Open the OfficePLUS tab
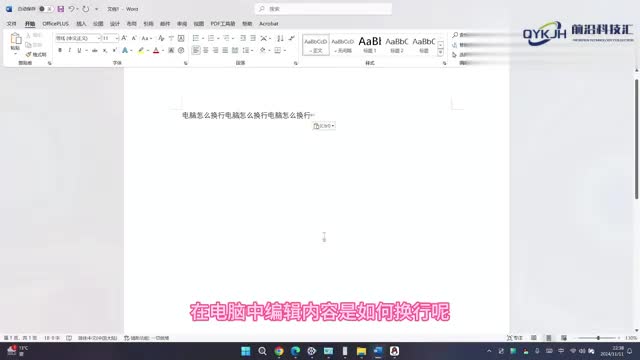This screenshot has height=360, width=640. click(x=56, y=24)
